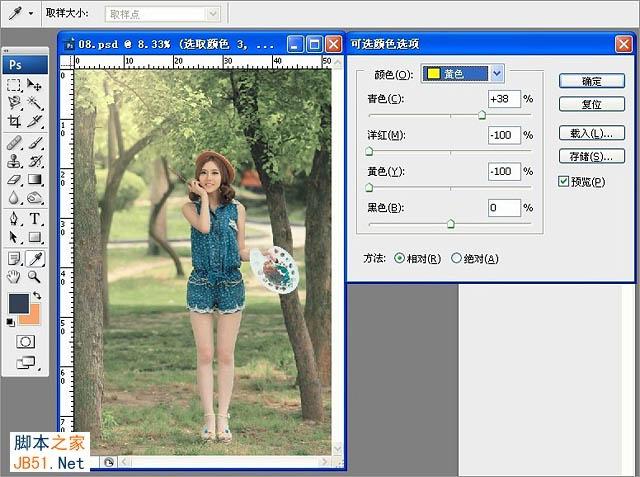Select the Eyedropper tool in toolbox
The width and height of the screenshot is (640, 477).
[35, 258]
